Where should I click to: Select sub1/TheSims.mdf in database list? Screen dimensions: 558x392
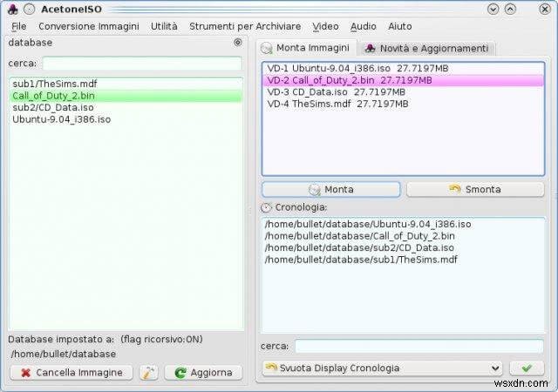tap(126, 84)
